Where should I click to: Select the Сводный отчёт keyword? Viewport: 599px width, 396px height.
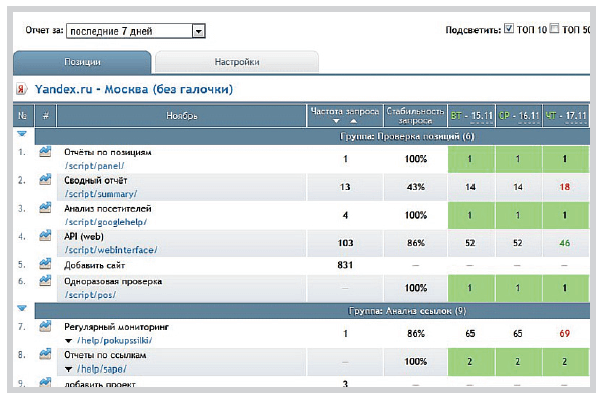point(96,180)
